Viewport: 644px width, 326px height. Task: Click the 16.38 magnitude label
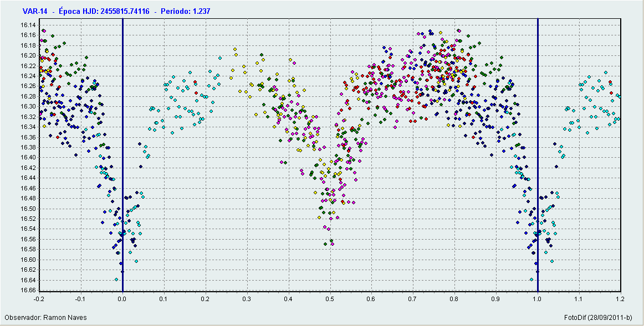pos(28,147)
